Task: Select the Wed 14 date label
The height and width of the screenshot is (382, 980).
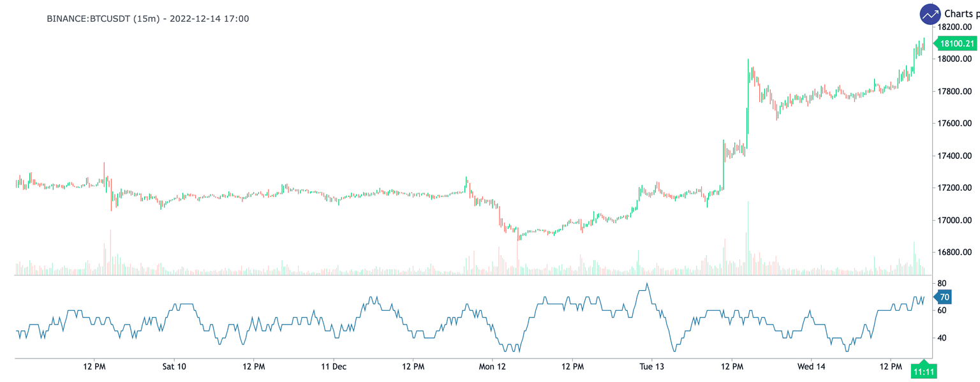Action: 811,367
